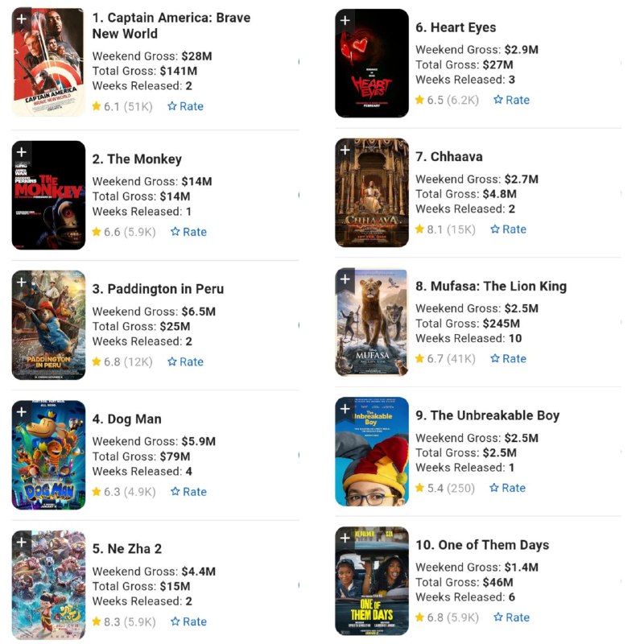The height and width of the screenshot is (644, 644).
Task: Rate The Monkey movie
Action: pos(188,232)
